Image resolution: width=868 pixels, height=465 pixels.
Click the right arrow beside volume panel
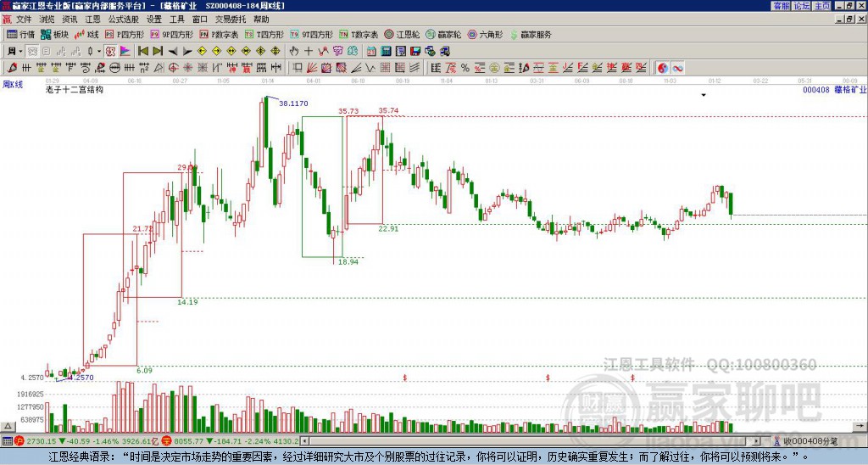860,426
